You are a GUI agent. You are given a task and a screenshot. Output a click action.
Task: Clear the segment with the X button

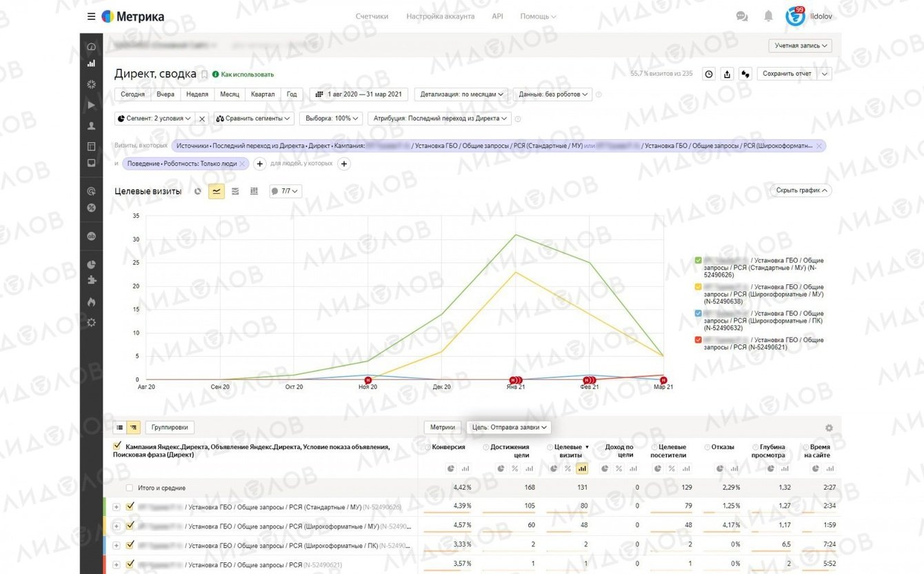(202, 119)
